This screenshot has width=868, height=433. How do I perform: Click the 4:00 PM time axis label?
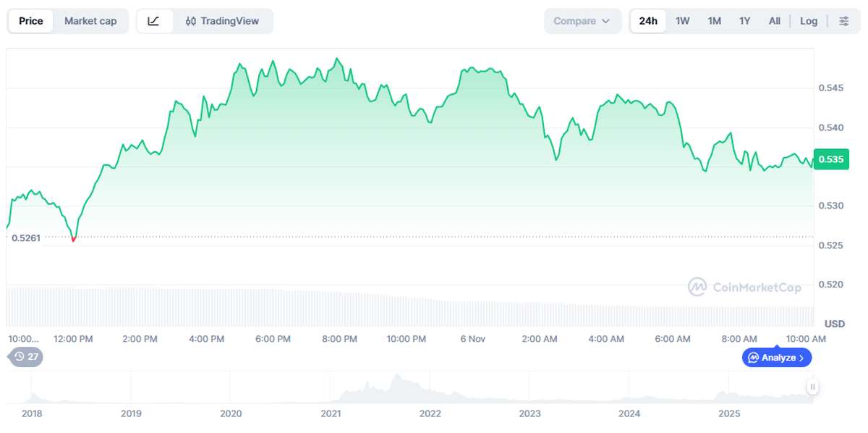click(207, 339)
